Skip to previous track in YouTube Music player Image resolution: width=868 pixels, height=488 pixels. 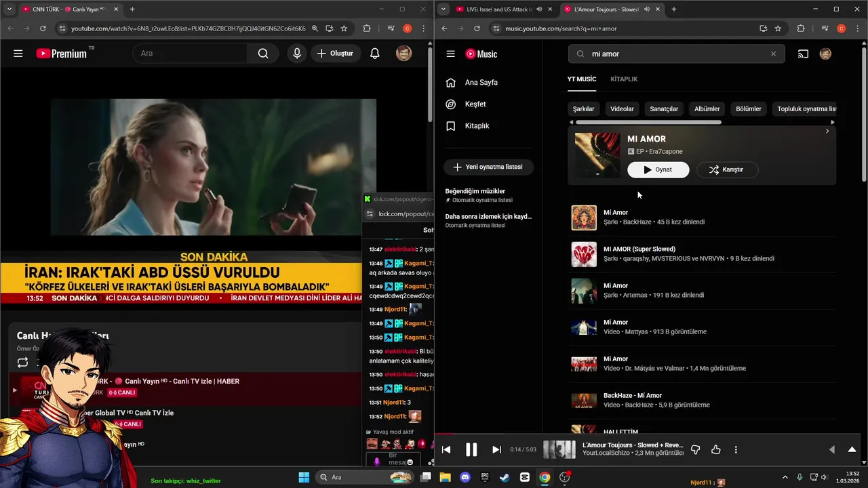[x=446, y=449]
